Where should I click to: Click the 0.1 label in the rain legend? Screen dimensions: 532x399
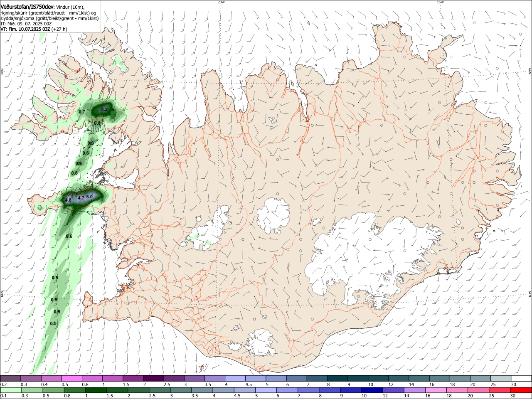pos(4,396)
